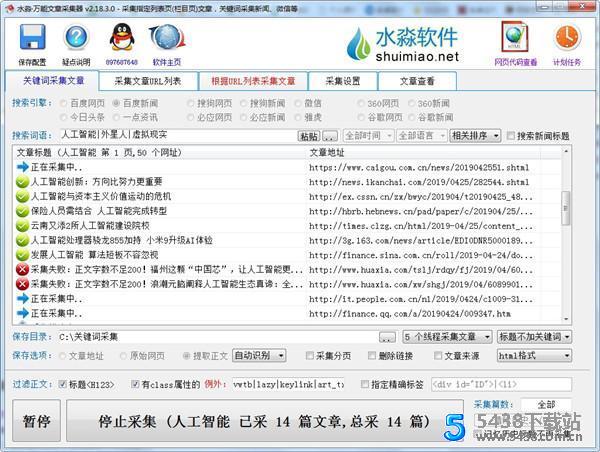Switch to 根据URL列表采集文章 tab
This screenshot has width=600, height=452.
tap(253, 81)
